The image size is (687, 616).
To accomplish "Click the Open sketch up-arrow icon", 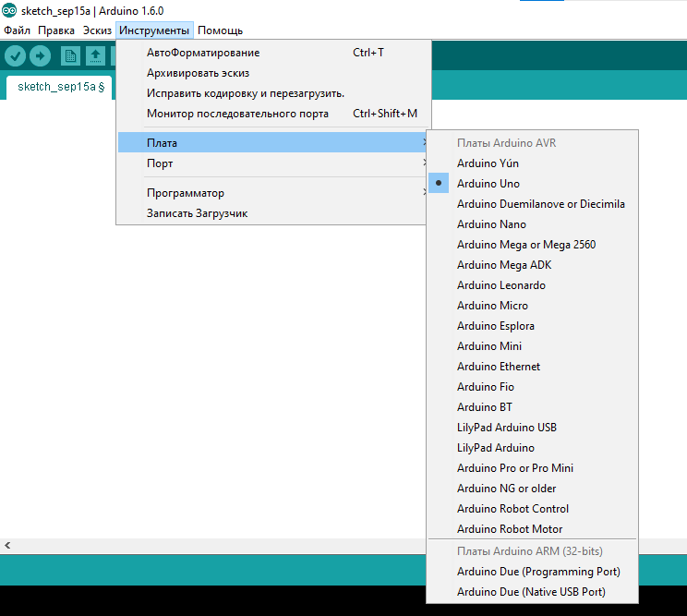I will coord(95,56).
